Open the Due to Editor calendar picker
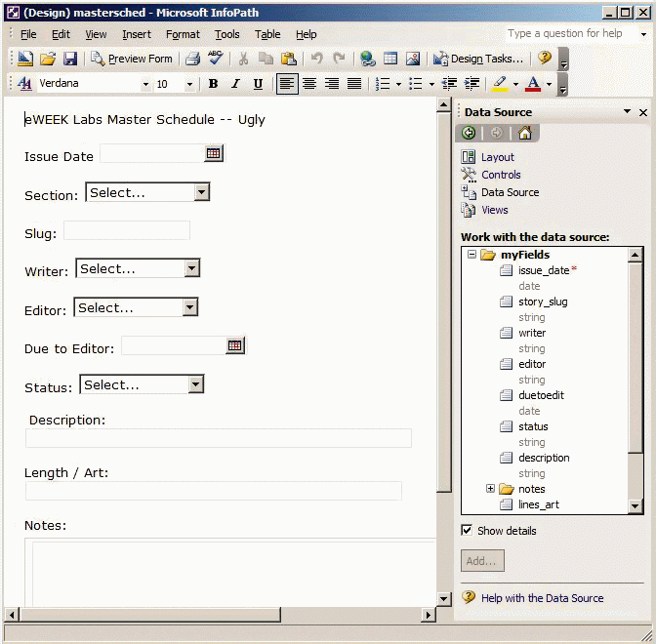Viewport: 656px width, 644px height. (235, 345)
